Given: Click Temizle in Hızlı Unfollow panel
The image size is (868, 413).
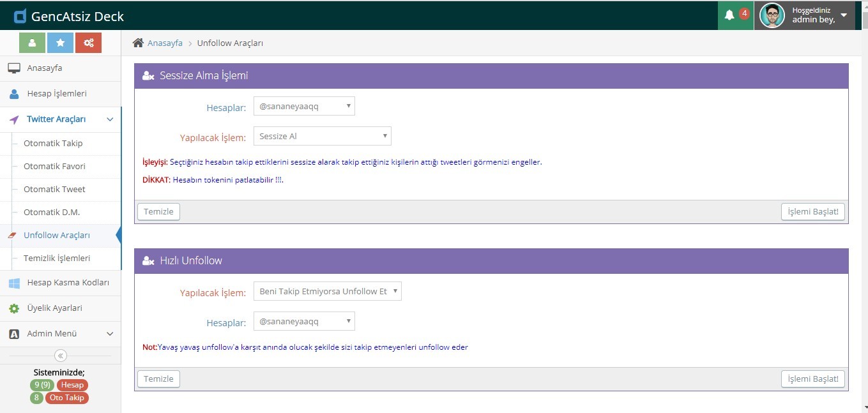Looking at the screenshot, I should 158,379.
